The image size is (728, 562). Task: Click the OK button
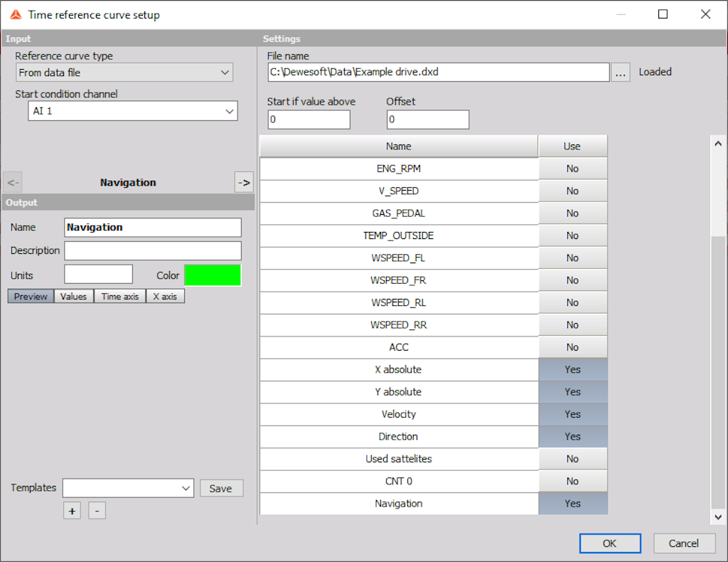(x=610, y=544)
